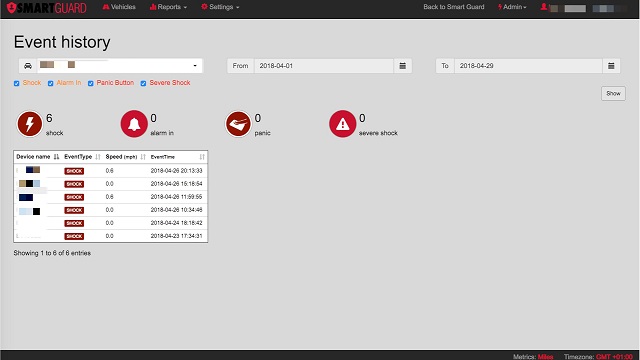Uncheck the Shock checkbox
The height and width of the screenshot is (360, 640).
click(17, 83)
